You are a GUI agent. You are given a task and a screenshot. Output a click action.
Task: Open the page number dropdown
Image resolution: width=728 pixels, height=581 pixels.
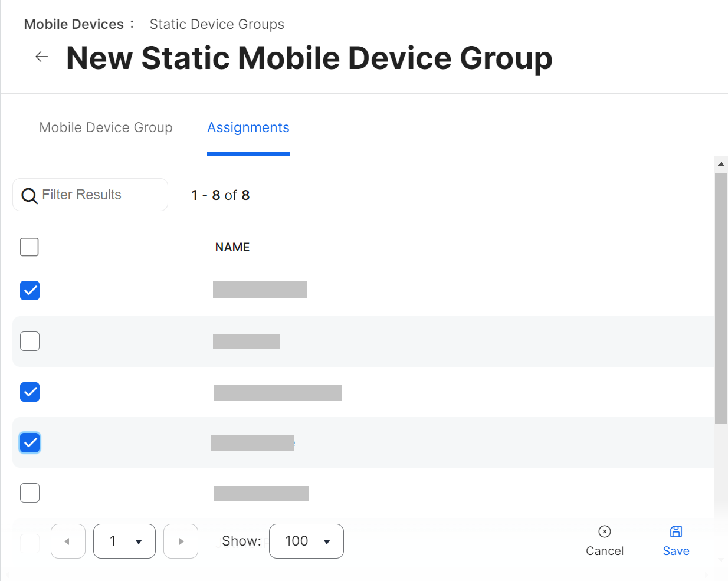[x=124, y=541]
